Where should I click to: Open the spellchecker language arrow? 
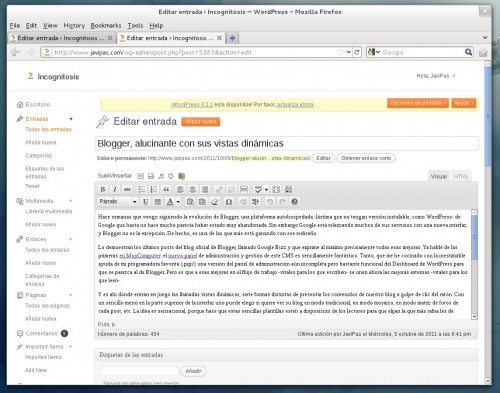[x=266, y=189]
